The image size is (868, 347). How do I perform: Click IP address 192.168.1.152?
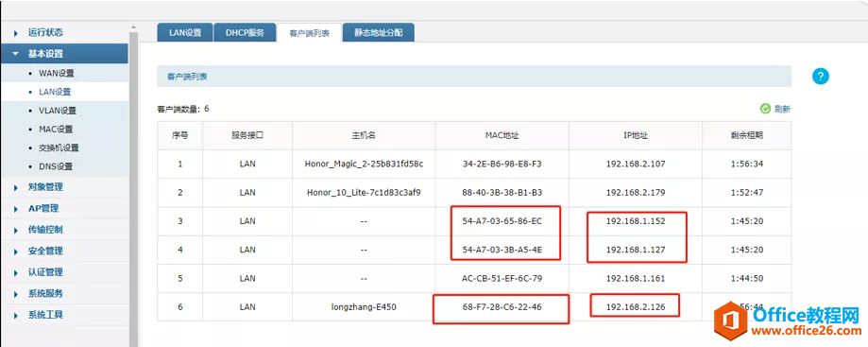(x=636, y=221)
